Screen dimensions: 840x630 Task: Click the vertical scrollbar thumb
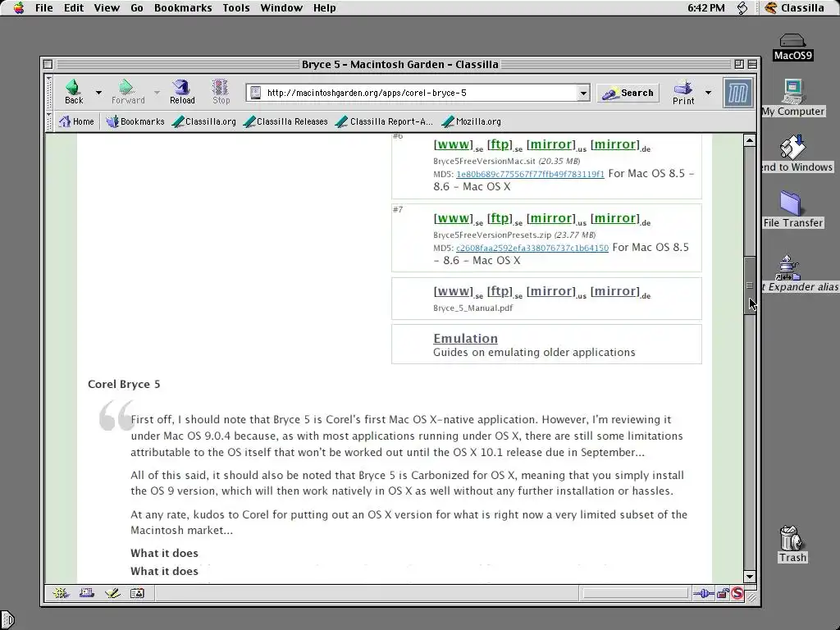750,285
